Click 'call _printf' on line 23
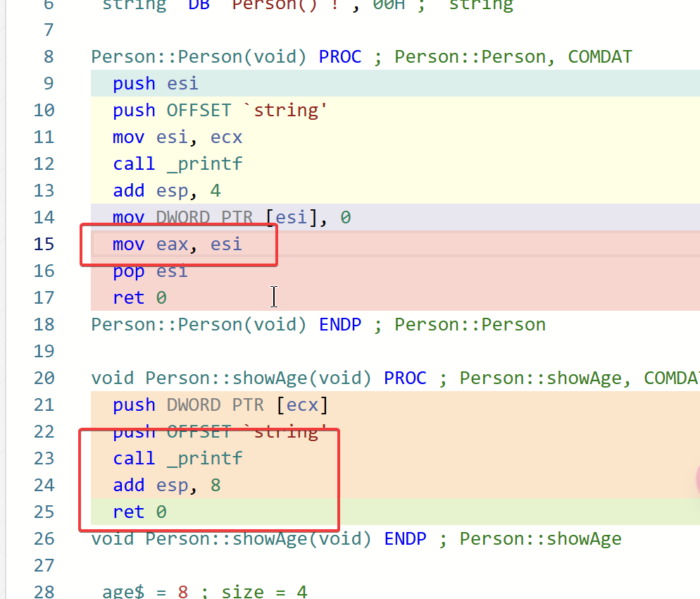700x599 pixels. (x=177, y=459)
